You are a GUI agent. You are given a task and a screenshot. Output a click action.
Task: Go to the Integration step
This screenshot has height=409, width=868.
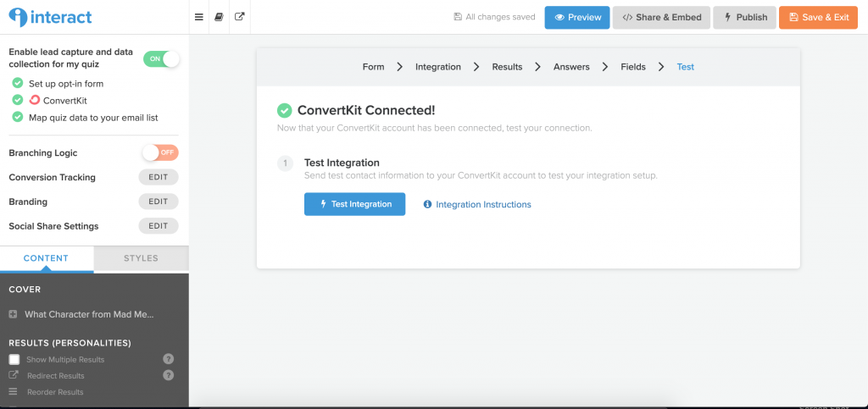pos(438,67)
